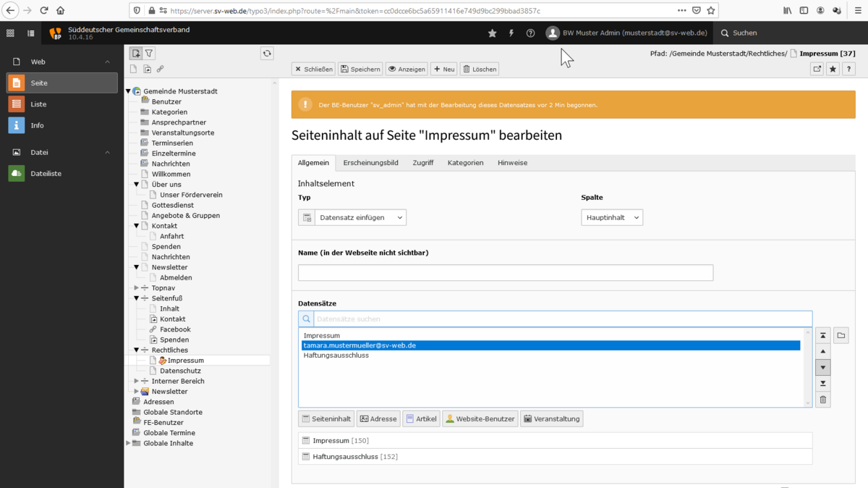Collapse the Web module group
Screen dimensions: 868x488
tap(108, 62)
